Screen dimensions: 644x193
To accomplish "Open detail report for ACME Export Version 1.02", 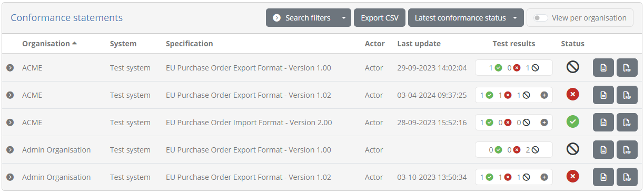I will 603,95.
